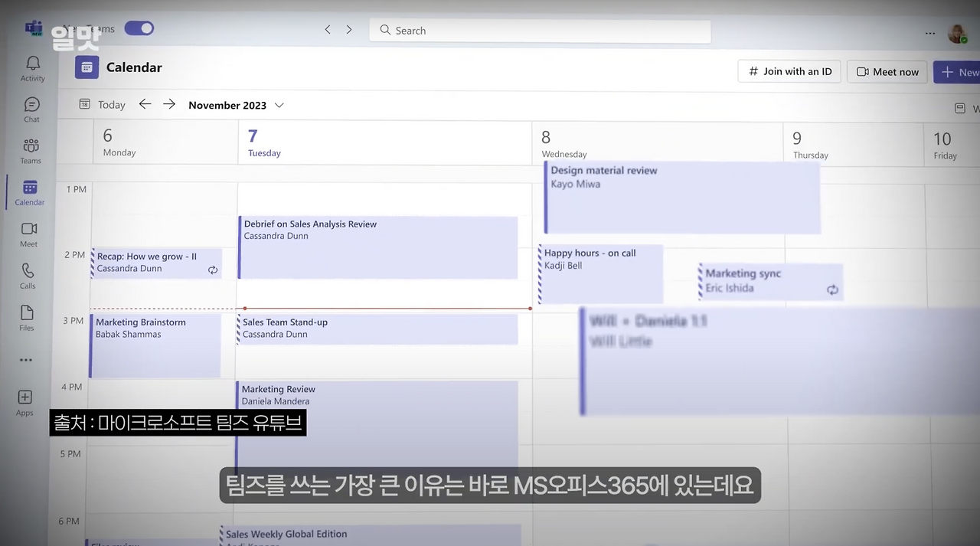The image size is (980, 546).
Task: Toggle the switch next to Teams at top left
Action: point(139,28)
